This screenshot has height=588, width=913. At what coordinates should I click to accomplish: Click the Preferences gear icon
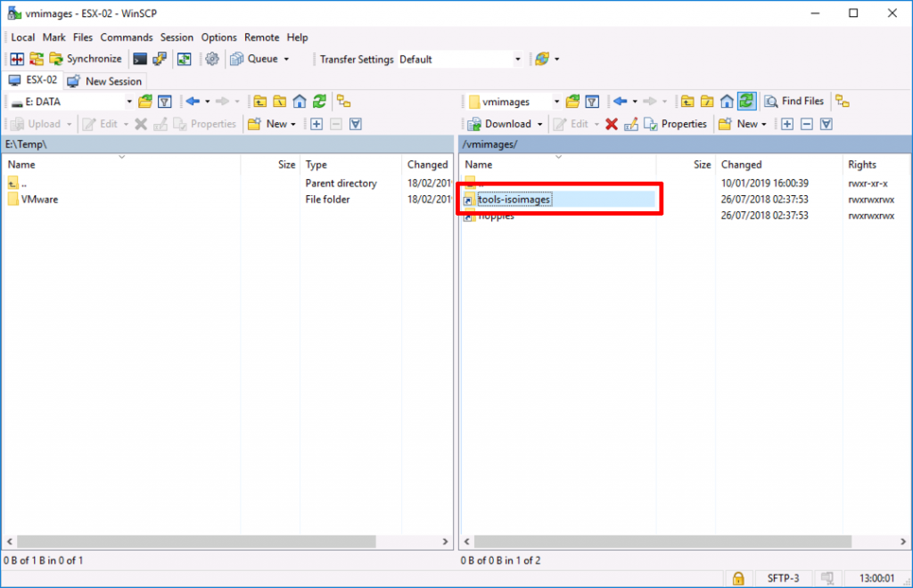click(212, 59)
